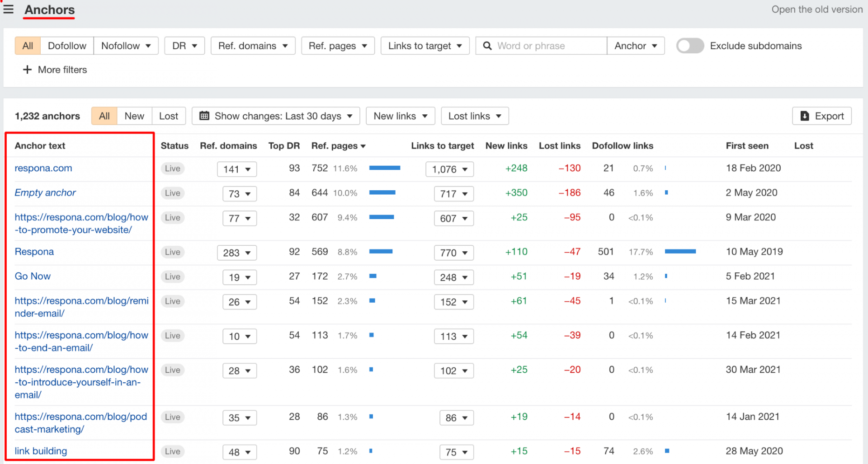
Task: Open the Empty anchor link
Action: pos(45,192)
